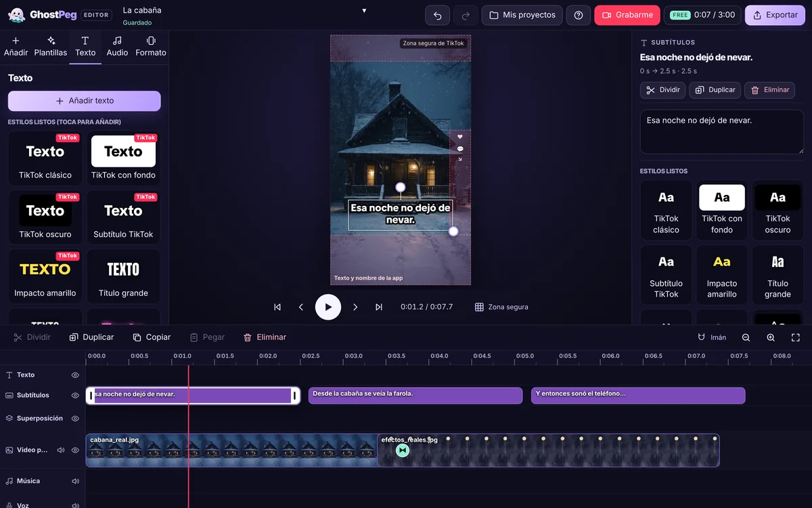Click the subtitle text input field

click(722, 132)
